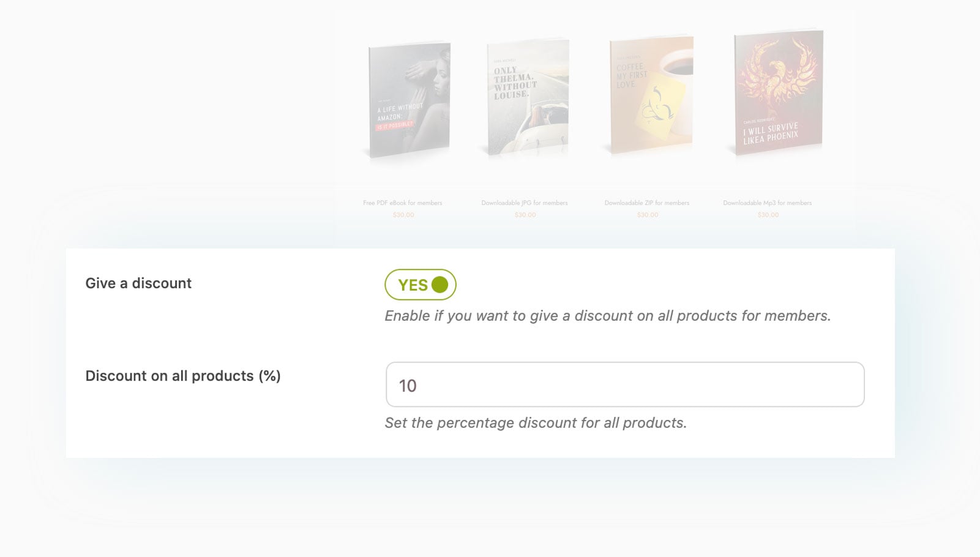
Task: Click the price under Downloadable ZIP product
Action: (648, 215)
